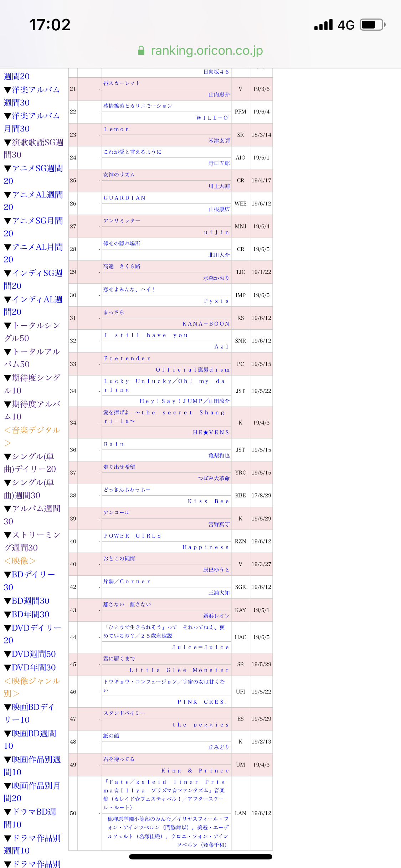Open the アニメSG週間20 sidebar link

pyautogui.click(x=33, y=175)
